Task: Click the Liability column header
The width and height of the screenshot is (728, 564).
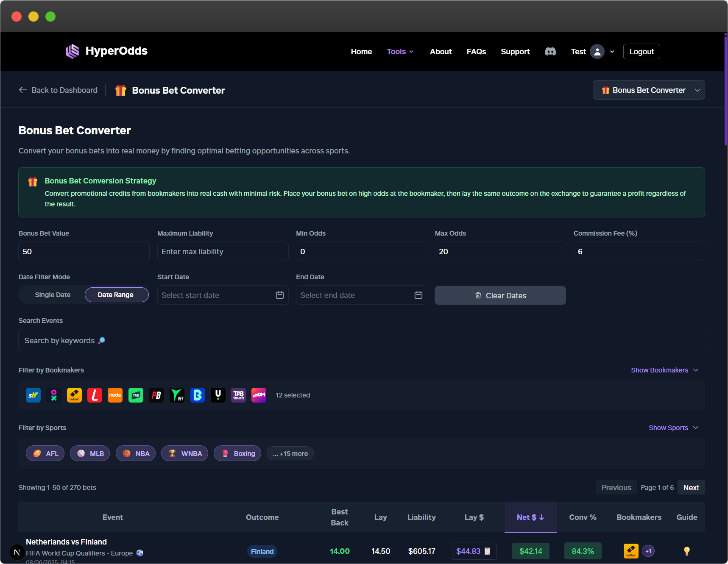Action: tap(421, 517)
